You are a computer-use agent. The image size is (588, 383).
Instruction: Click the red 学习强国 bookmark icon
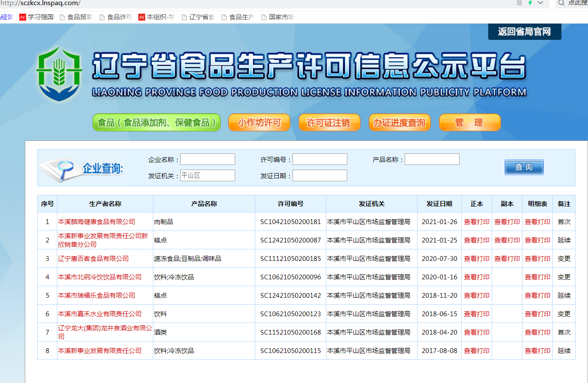(23, 17)
